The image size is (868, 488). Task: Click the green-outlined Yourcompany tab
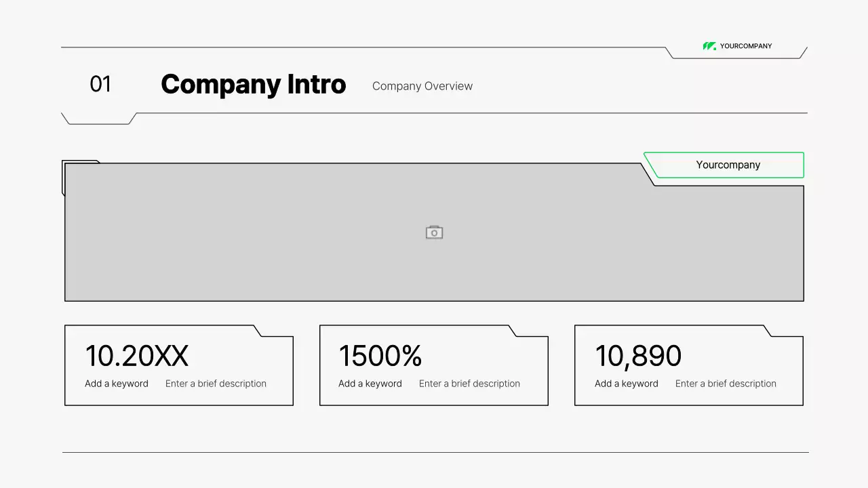coord(728,165)
